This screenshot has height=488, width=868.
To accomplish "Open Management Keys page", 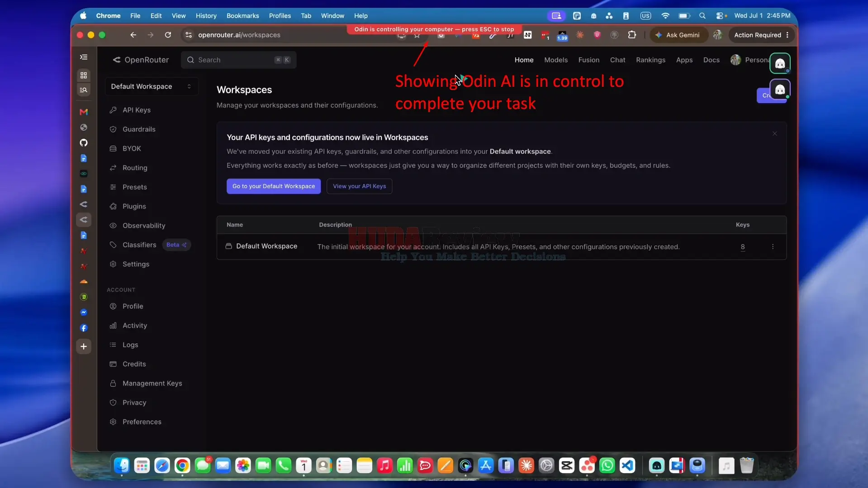I will click(x=152, y=384).
